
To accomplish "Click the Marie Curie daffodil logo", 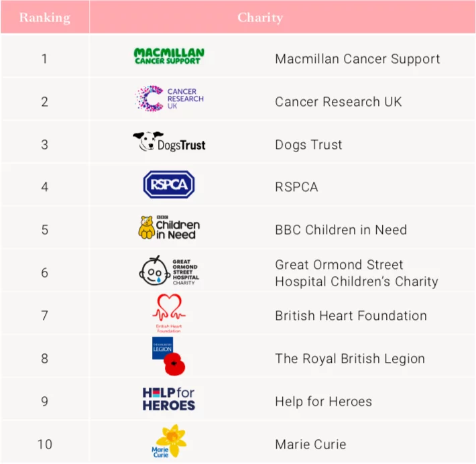I will pos(169,441).
